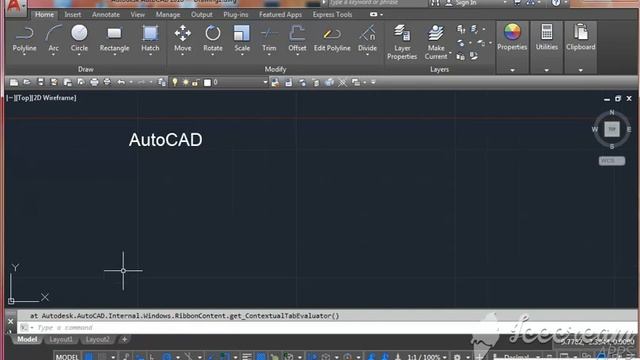
Task: Select the Polyline draw tool
Action: pyautogui.click(x=24, y=39)
